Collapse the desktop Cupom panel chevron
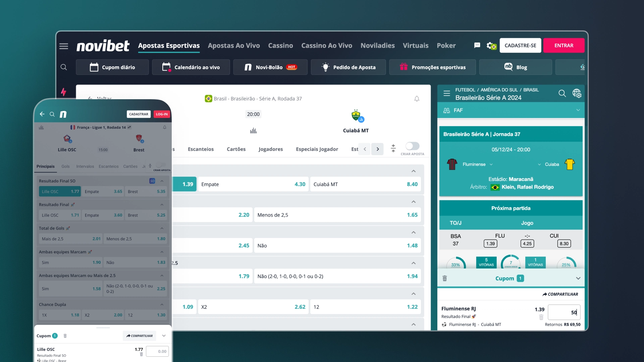 [x=578, y=278]
